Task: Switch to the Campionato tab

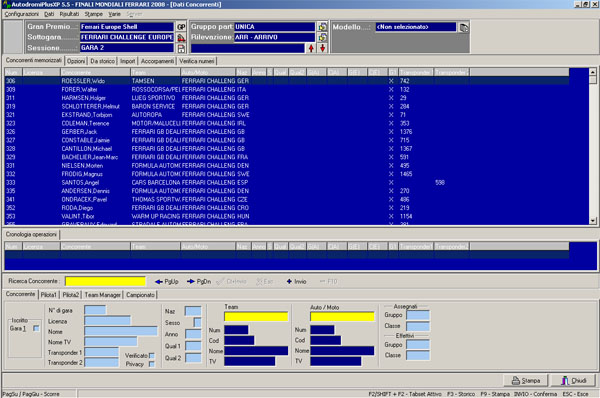Action: tap(140, 295)
